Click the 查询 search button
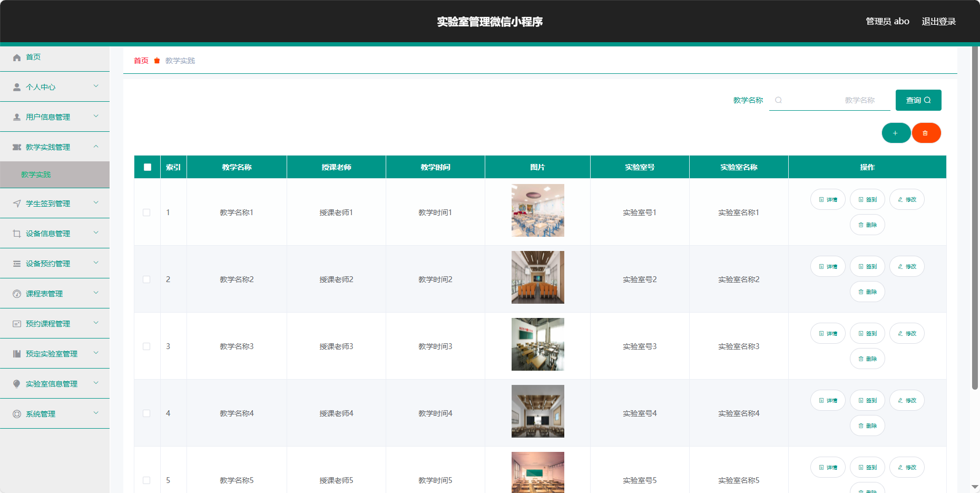This screenshot has width=980, height=493. coord(918,100)
